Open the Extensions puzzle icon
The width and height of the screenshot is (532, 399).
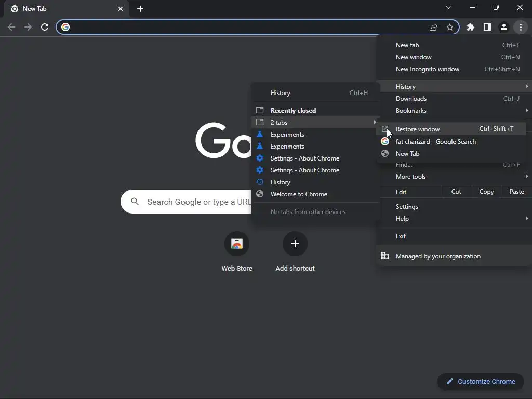click(471, 27)
